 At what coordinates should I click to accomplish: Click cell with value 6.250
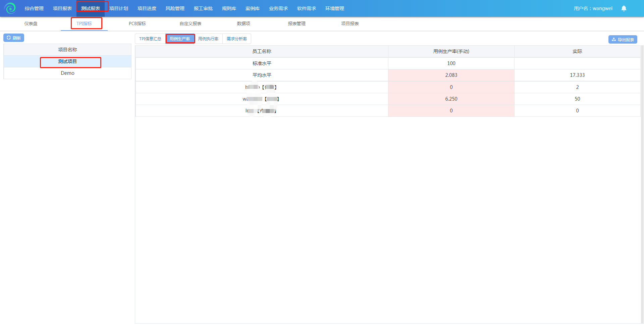[x=451, y=99]
